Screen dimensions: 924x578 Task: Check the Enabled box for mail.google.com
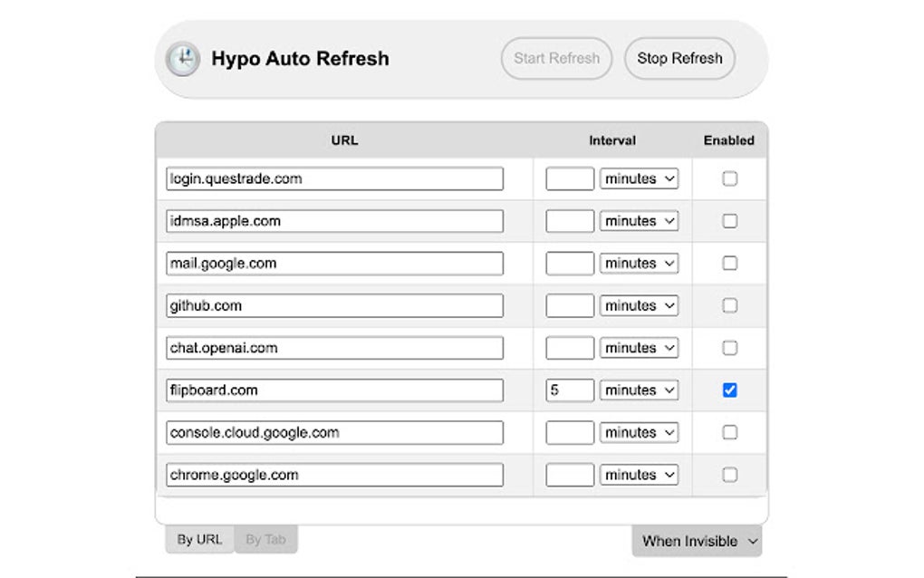730,263
